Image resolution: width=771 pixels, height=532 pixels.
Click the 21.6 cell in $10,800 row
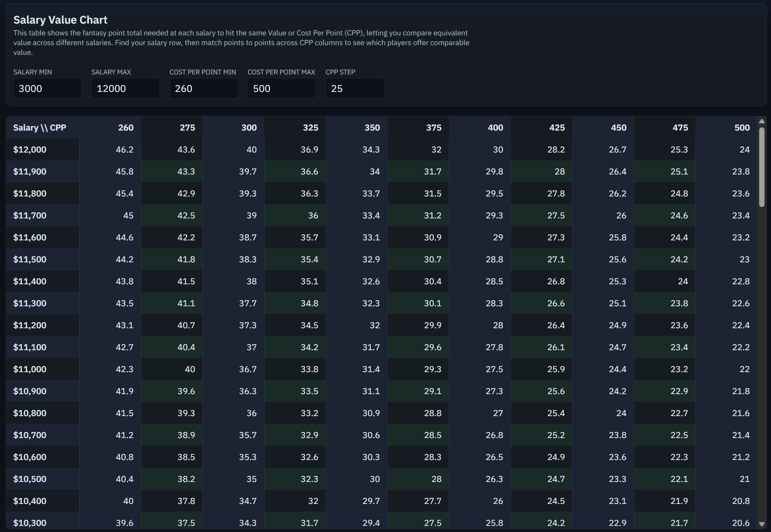coord(726,413)
